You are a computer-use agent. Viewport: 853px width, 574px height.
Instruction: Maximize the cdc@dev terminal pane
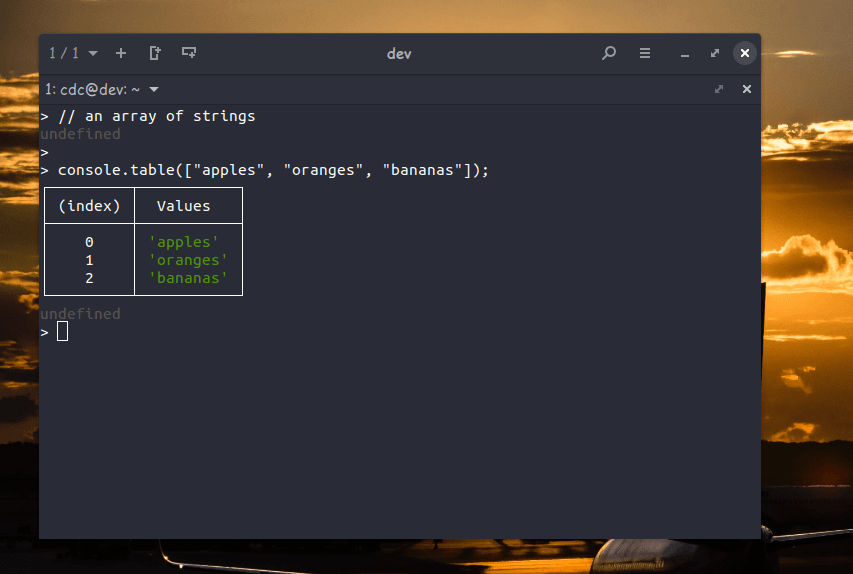[x=719, y=89]
